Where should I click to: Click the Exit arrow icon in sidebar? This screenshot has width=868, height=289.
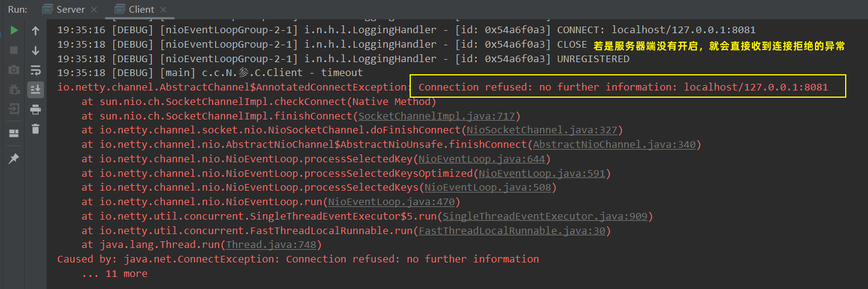(14, 109)
